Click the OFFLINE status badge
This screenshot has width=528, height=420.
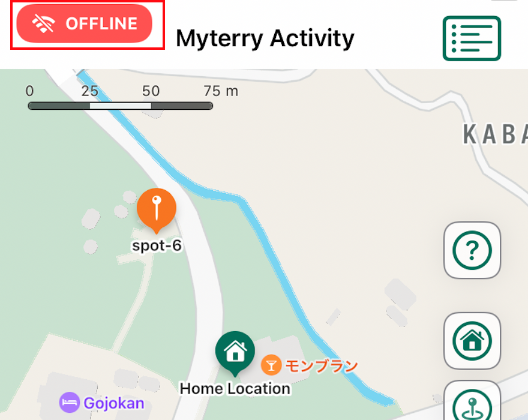coord(84,23)
